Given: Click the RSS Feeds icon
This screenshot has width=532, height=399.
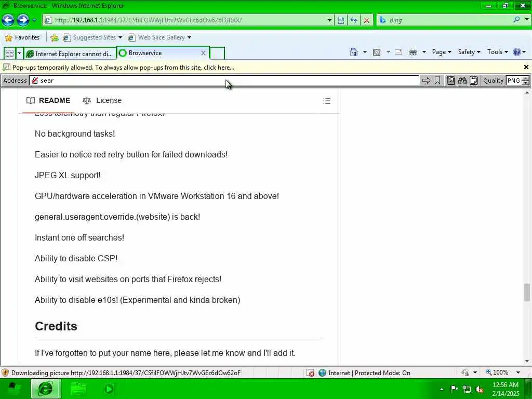Looking at the screenshot, I should click(376, 52).
